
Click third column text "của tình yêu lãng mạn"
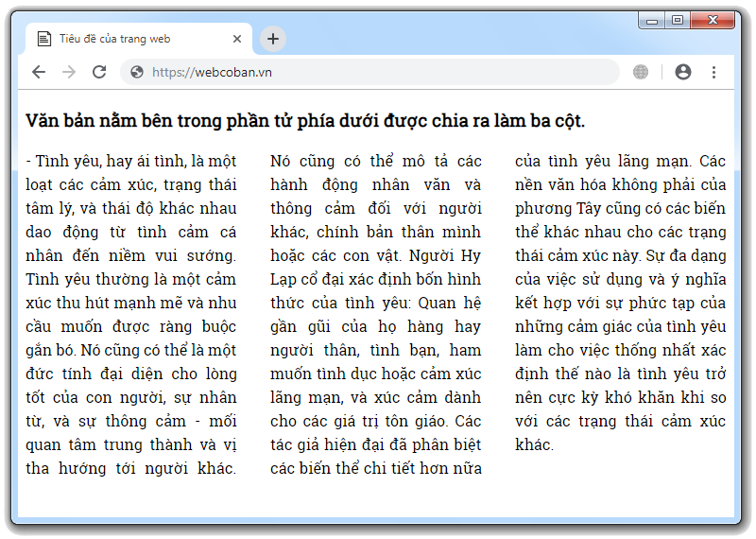tap(620, 161)
